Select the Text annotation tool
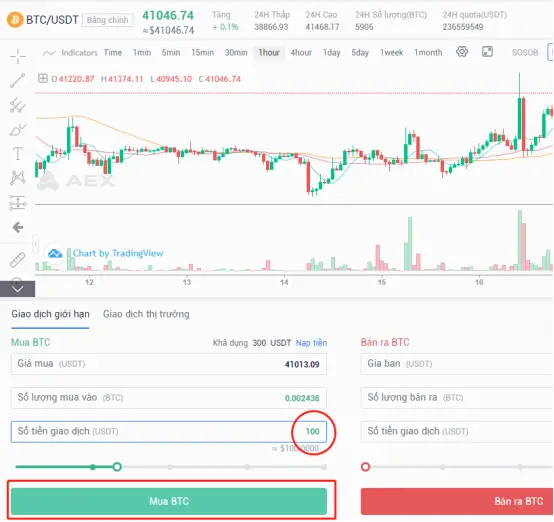 (18, 154)
